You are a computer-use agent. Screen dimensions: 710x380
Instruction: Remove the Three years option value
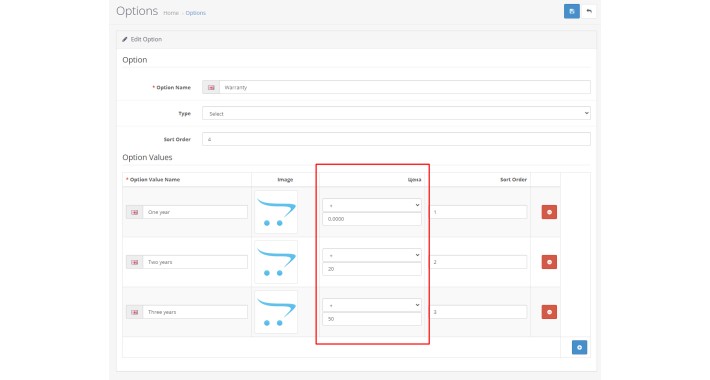[549, 312]
